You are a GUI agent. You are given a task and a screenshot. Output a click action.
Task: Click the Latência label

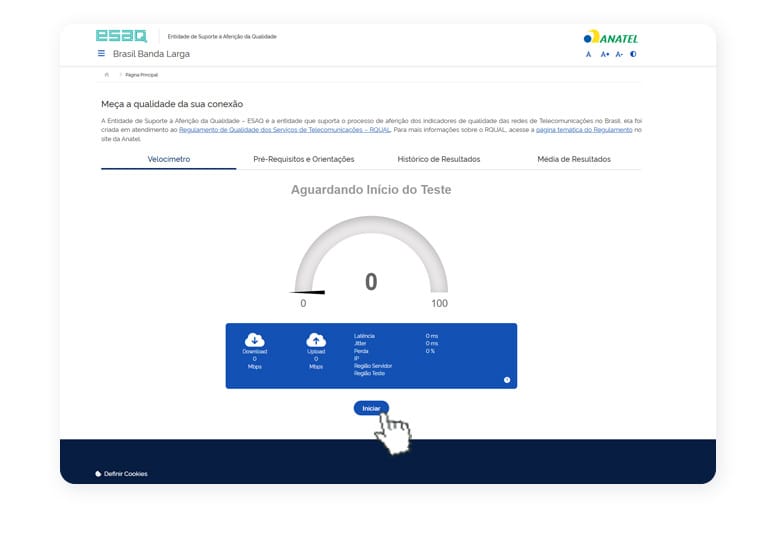tap(364, 336)
